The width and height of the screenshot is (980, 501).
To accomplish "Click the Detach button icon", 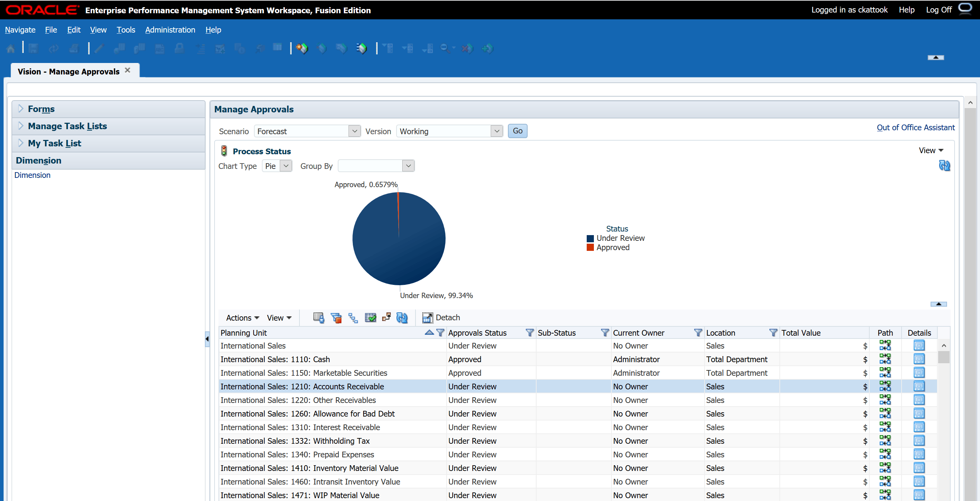I will (x=427, y=317).
